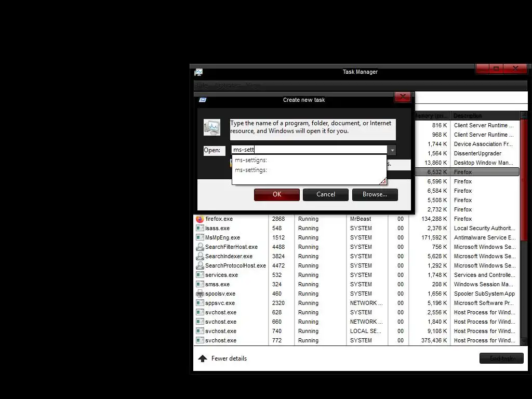This screenshot has height=399, width=532.
Task: Click the SearchIndexer.exe magnifier icon
Action: click(x=200, y=256)
